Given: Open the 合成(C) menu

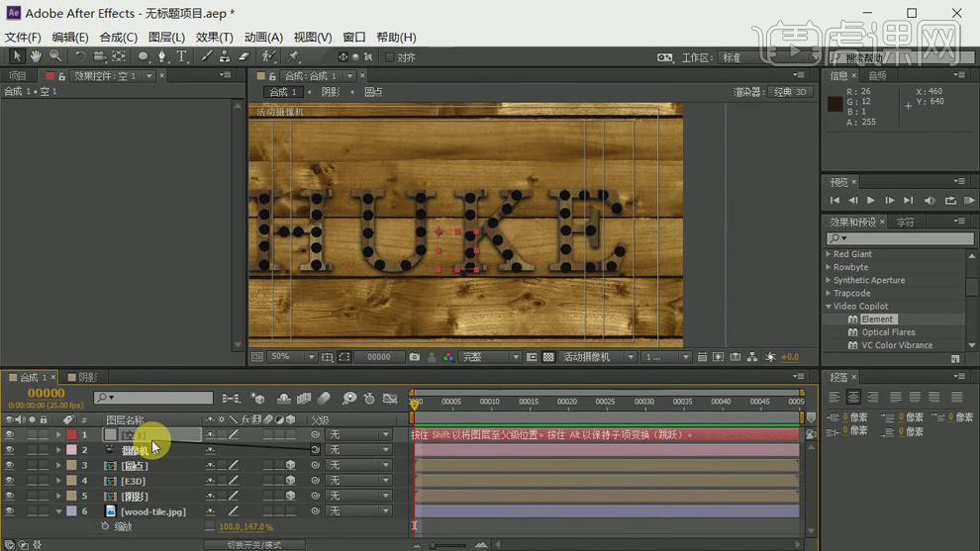Looking at the screenshot, I should pos(118,38).
